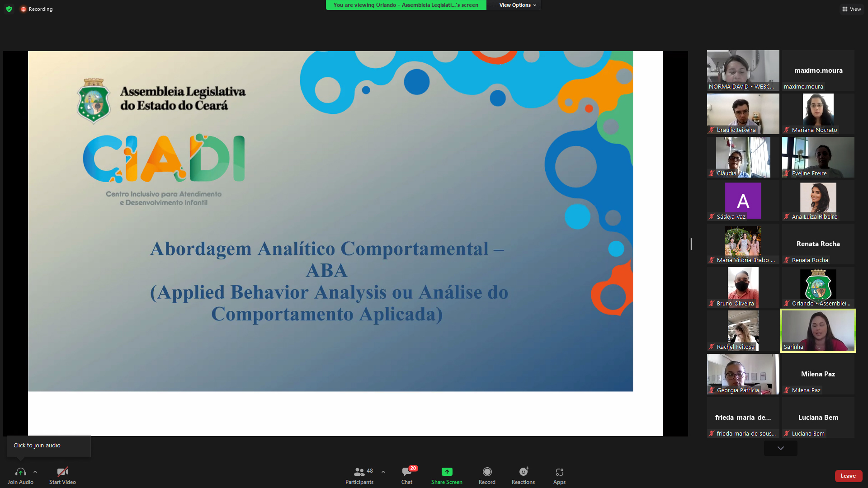Select Sarinha's highlighted video thumbnail

click(818, 330)
